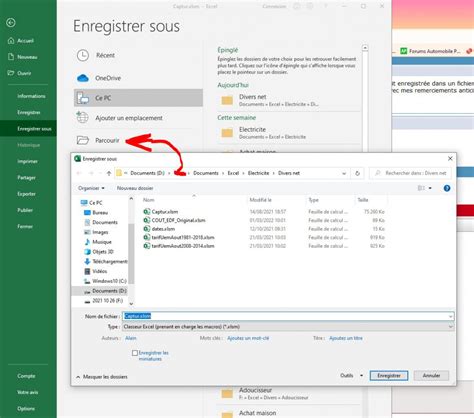Choose Imprimer in the backstage sidebar
Viewport: 474px width, 418px height.
pos(27,161)
